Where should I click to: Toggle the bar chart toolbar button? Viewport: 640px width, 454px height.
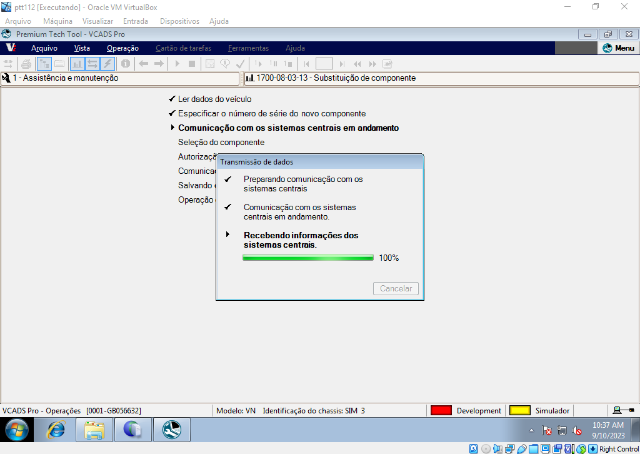click(77, 64)
